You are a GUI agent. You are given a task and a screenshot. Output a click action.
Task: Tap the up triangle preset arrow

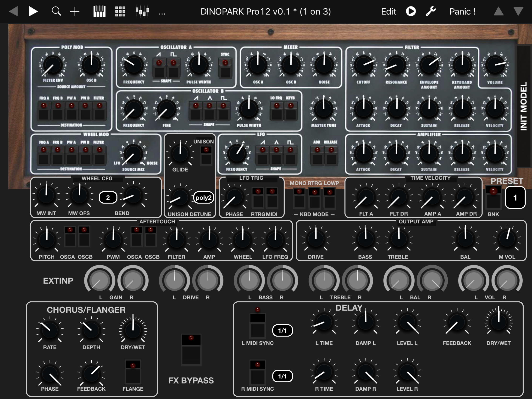click(x=499, y=11)
